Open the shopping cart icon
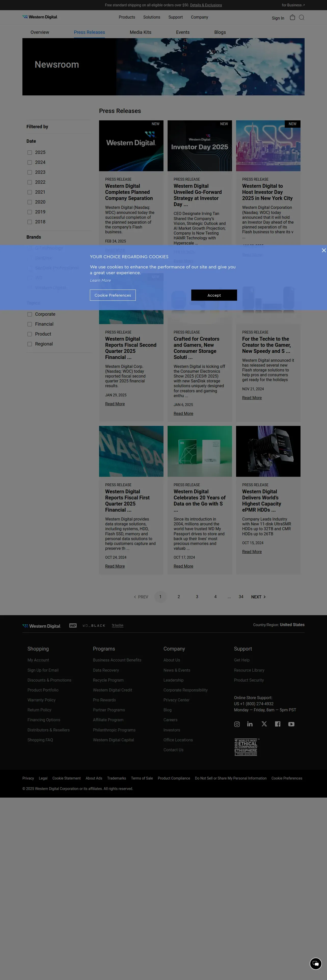Image resolution: width=327 pixels, height=980 pixels. (x=292, y=17)
